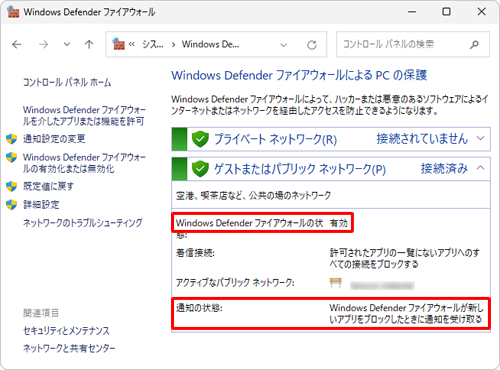Collapse ゲストまたはパブリック ネットワーク(P) section chevron

click(480, 168)
